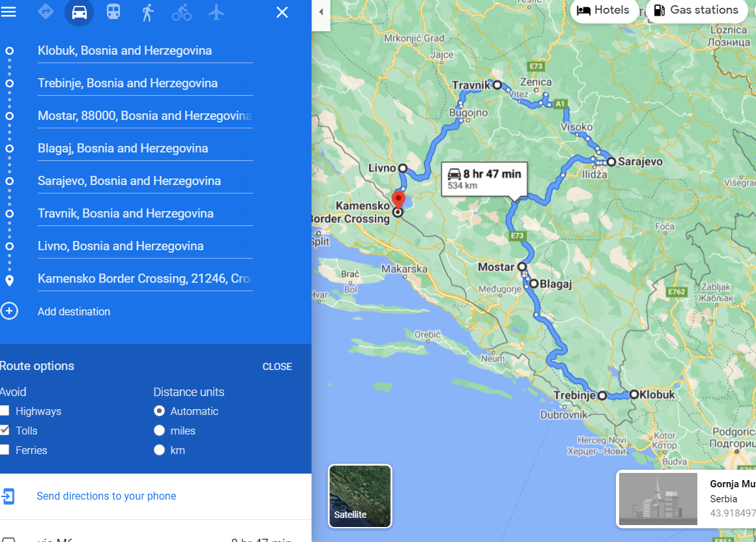Switch to Satellite map view thumbnail
This screenshot has height=542, width=756.
[360, 496]
